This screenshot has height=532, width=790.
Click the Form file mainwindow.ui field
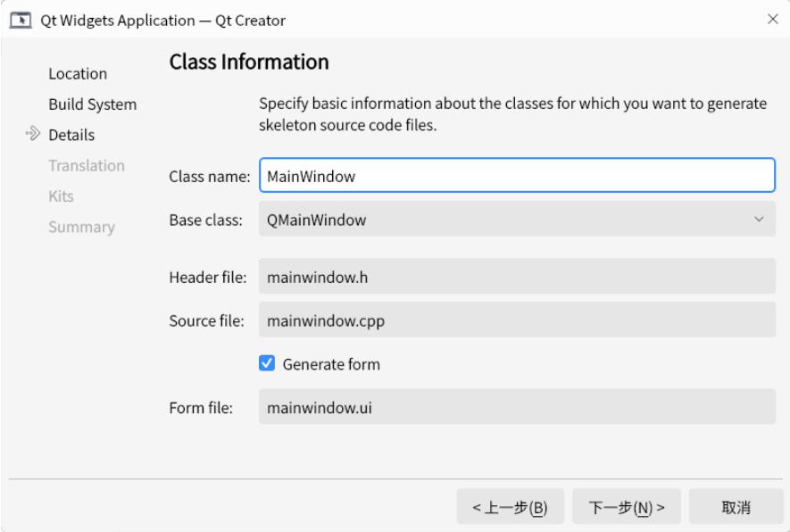(x=515, y=408)
